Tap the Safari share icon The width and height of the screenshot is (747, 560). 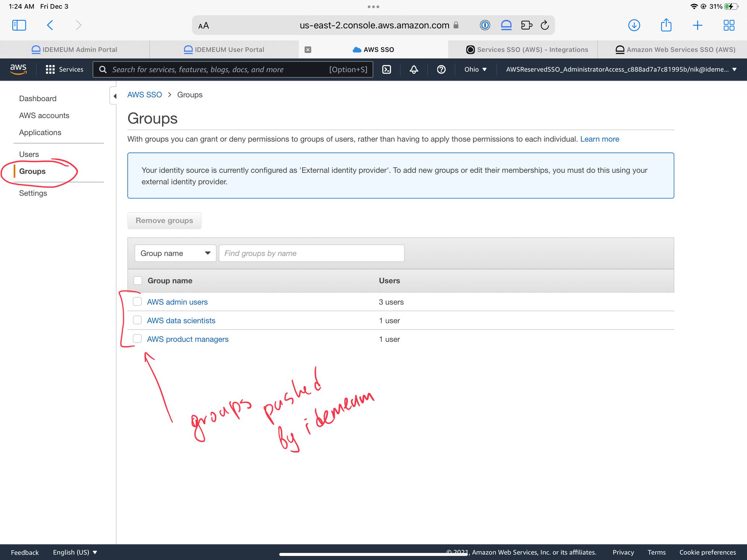click(666, 25)
